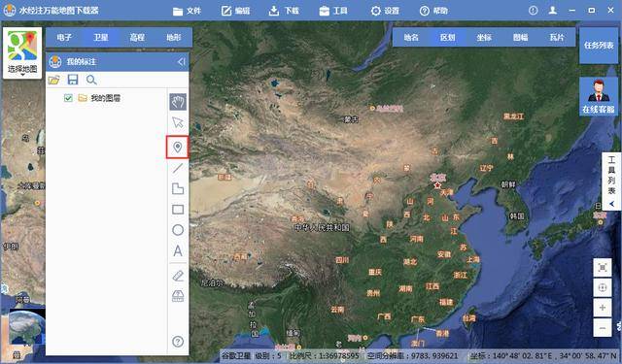
Task: Switch to the 电子 map tab
Action: (64, 38)
